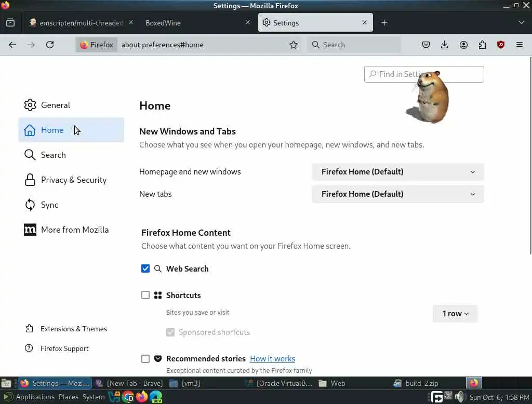
Task: Enable the Shortcuts checkbox
Action: (145, 295)
